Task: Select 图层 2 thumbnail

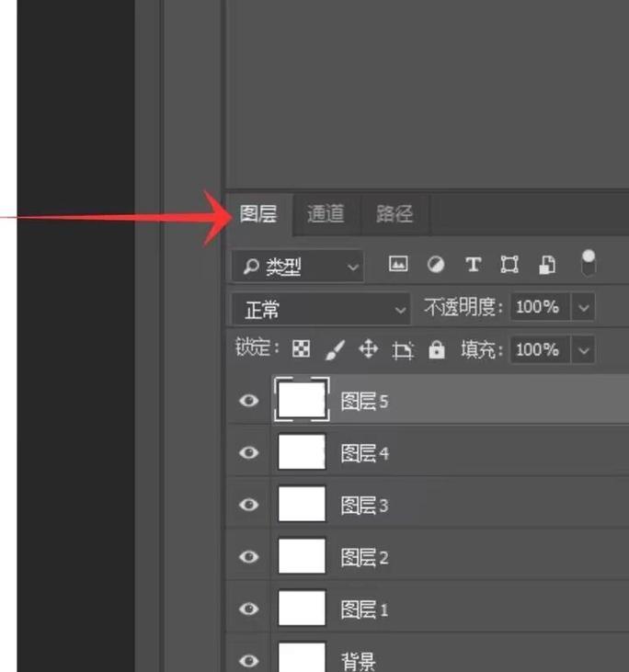Action: [302, 556]
